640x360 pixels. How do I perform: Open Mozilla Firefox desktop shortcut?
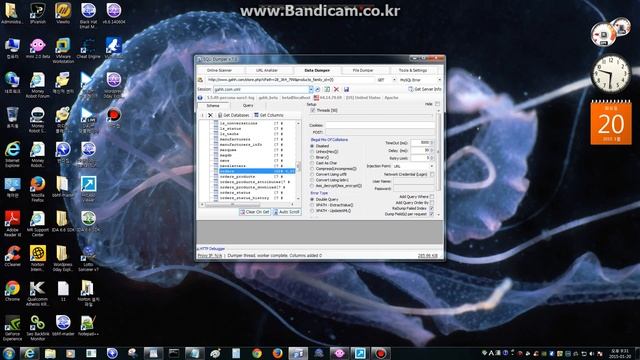38,189
